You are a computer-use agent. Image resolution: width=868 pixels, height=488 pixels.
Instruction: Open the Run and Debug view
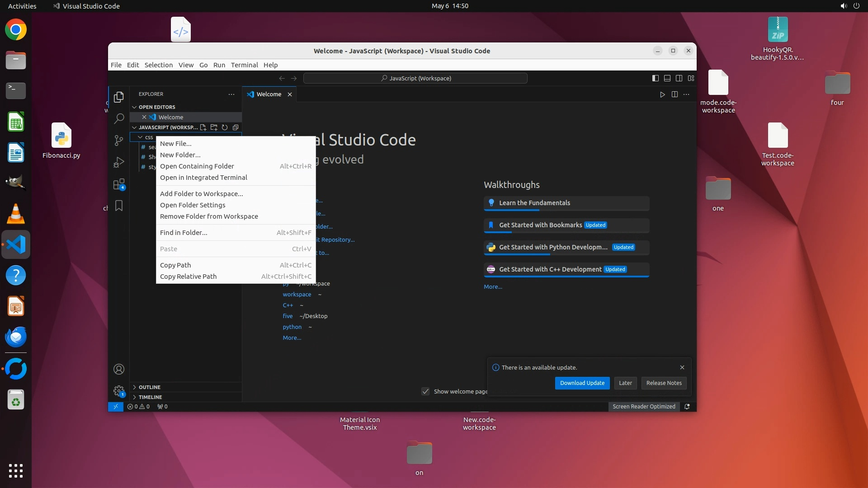(119, 162)
